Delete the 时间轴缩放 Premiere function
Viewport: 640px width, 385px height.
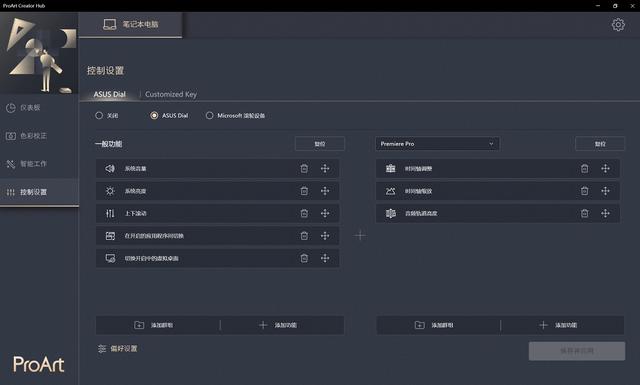[x=584, y=191]
